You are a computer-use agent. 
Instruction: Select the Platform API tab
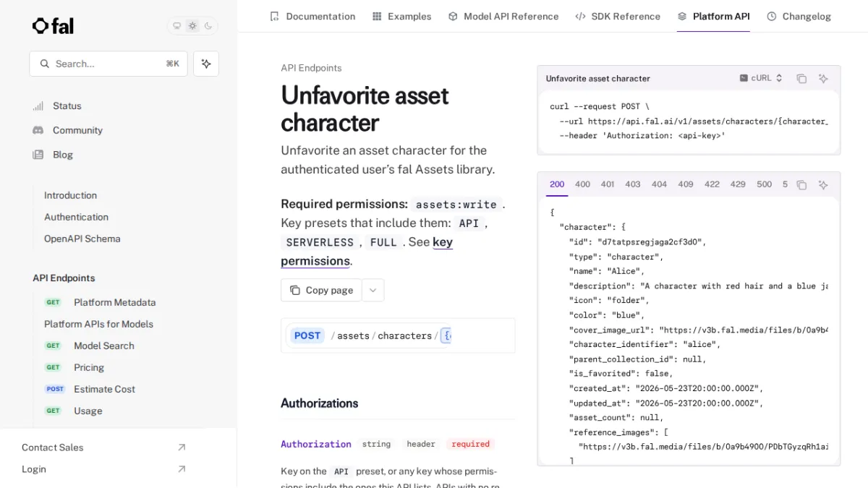coord(713,16)
